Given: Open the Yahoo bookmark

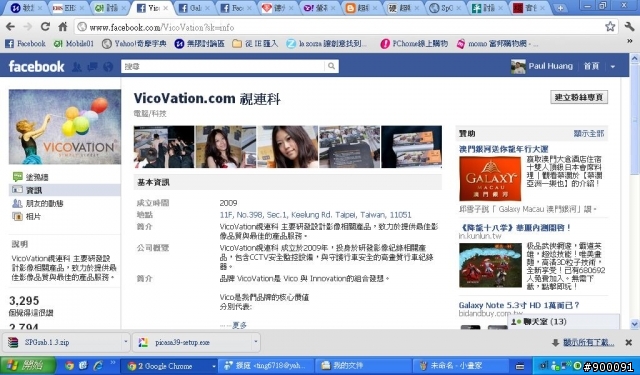Looking at the screenshot, I should [134, 44].
